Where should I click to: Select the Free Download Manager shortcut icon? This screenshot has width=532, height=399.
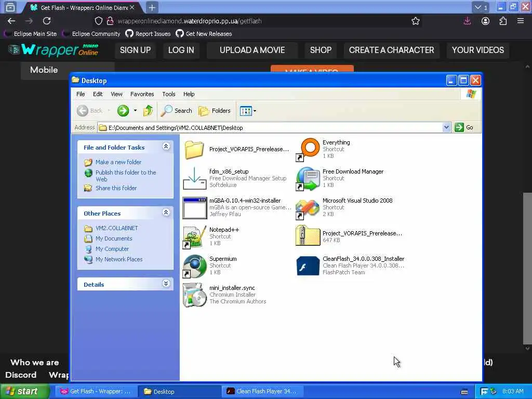click(308, 179)
